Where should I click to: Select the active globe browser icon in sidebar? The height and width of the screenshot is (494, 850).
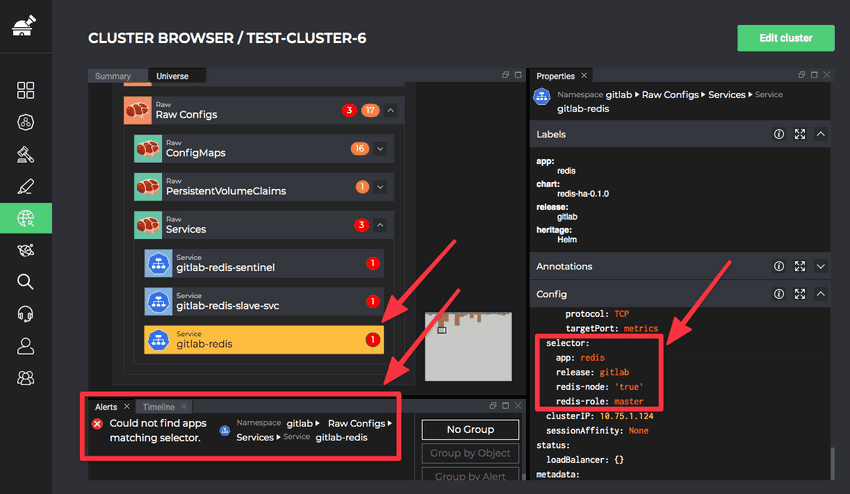pyautogui.click(x=26, y=218)
